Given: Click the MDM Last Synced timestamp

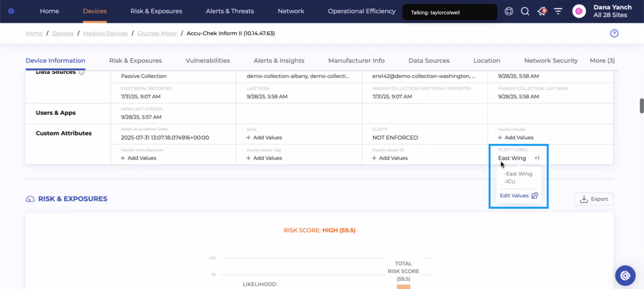Looking at the screenshot, I should click(x=141, y=117).
